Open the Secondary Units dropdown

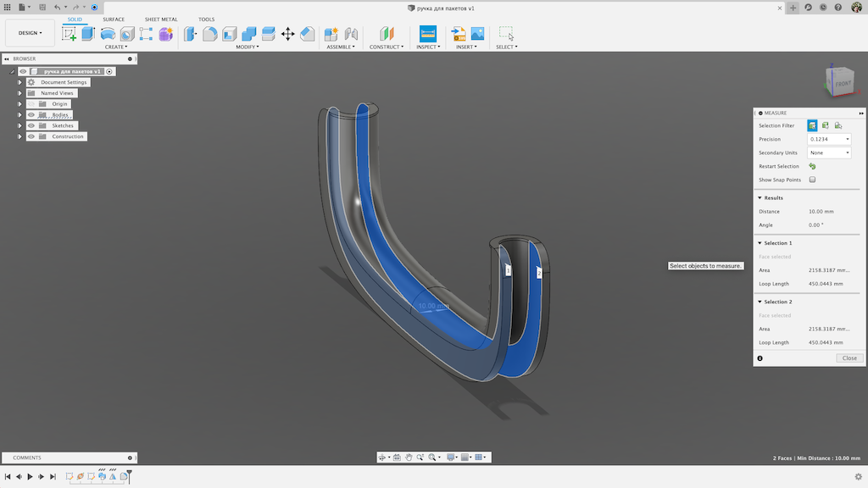coord(829,152)
